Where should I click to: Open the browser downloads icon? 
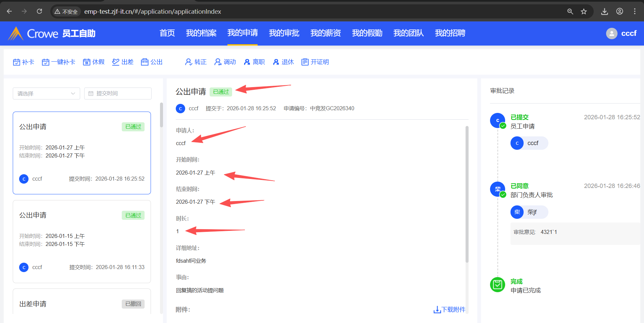[x=604, y=11]
